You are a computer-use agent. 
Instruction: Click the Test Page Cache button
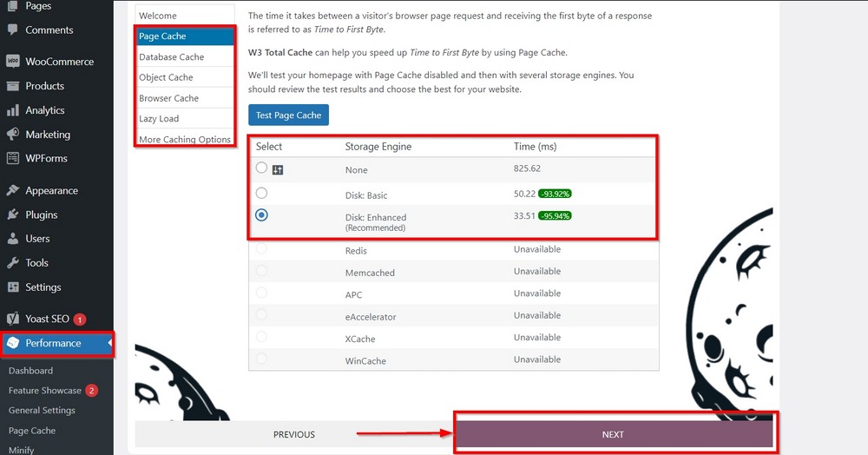pyautogui.click(x=288, y=115)
